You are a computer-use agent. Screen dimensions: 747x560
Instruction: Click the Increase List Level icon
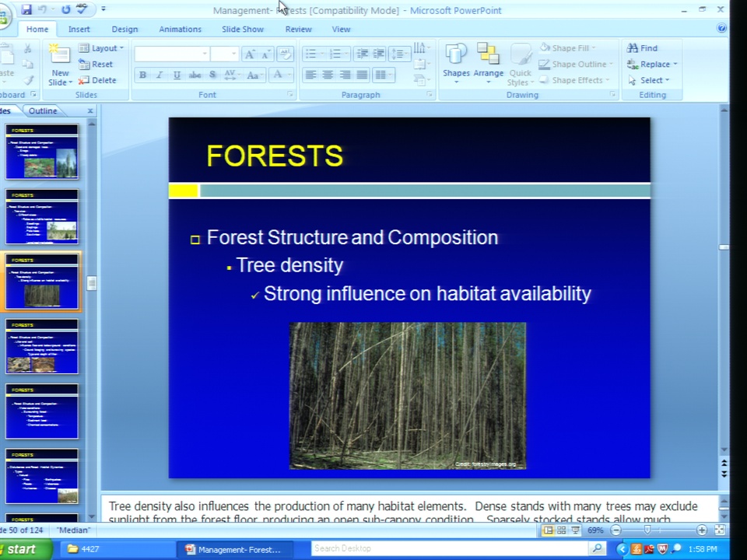pos(378,54)
